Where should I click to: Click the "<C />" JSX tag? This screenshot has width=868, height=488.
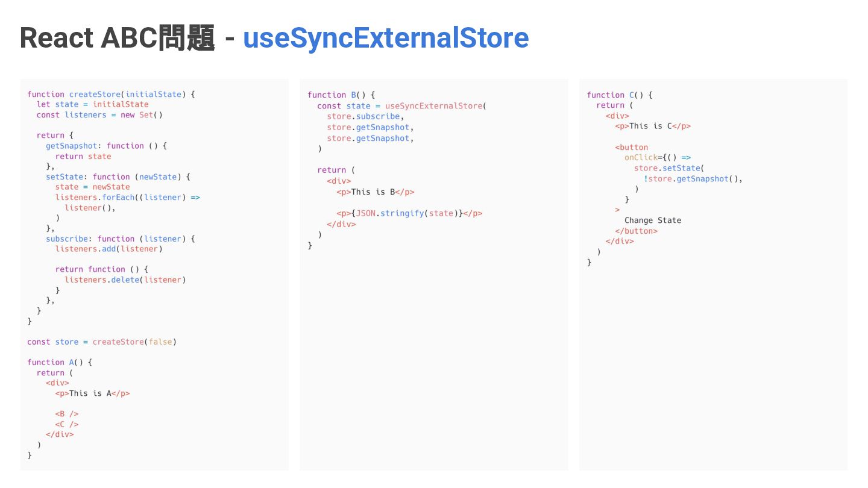point(67,424)
